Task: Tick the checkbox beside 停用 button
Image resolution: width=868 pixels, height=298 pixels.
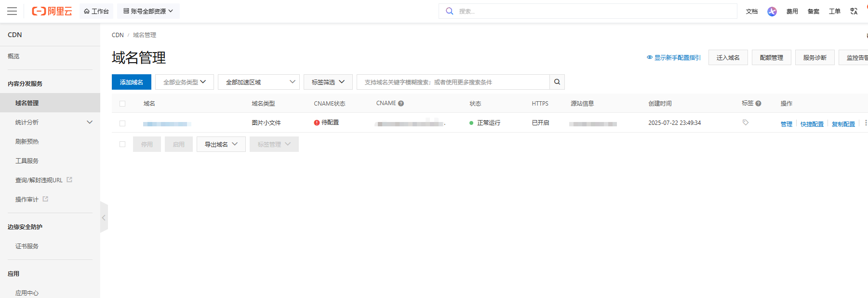Action: tap(122, 144)
